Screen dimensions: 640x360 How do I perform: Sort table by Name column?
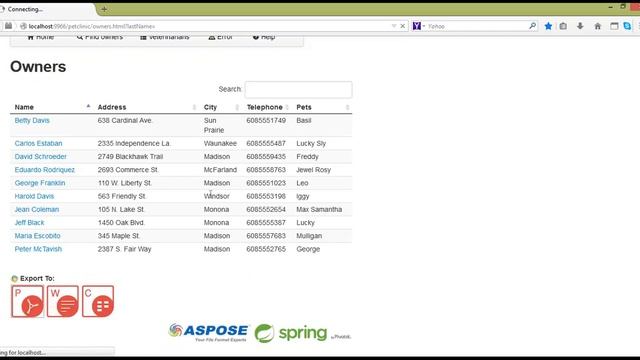coord(52,107)
